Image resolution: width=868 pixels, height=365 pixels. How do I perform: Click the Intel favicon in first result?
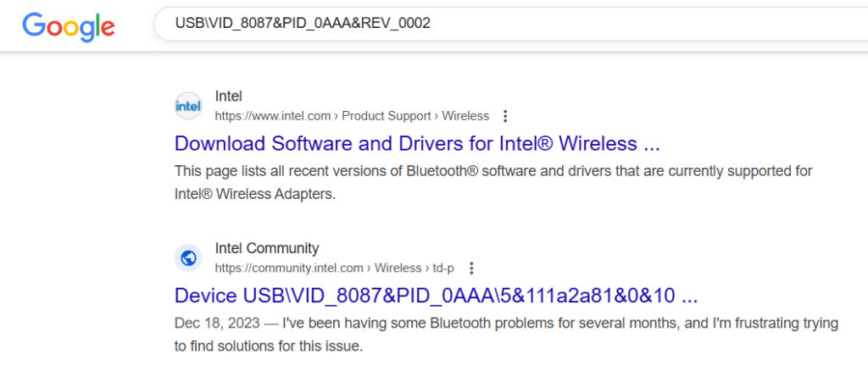[x=188, y=106]
